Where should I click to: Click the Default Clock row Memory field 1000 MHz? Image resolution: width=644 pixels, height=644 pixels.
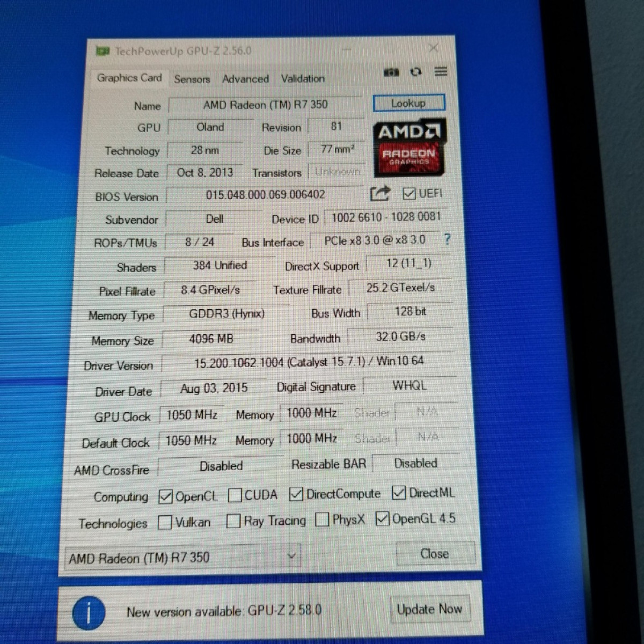click(x=311, y=439)
